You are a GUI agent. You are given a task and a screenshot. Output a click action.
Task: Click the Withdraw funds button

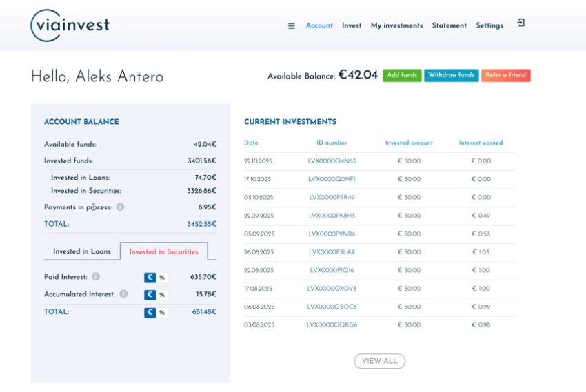pyautogui.click(x=451, y=75)
